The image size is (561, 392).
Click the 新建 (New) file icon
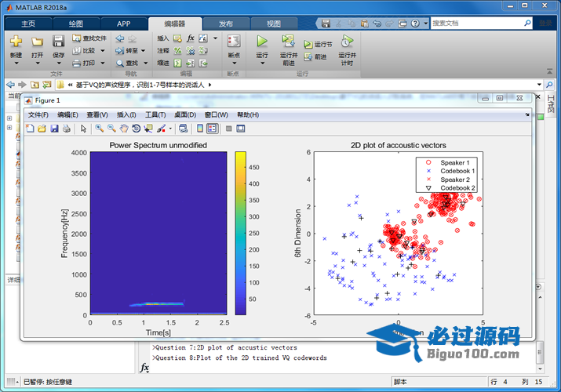[16, 41]
